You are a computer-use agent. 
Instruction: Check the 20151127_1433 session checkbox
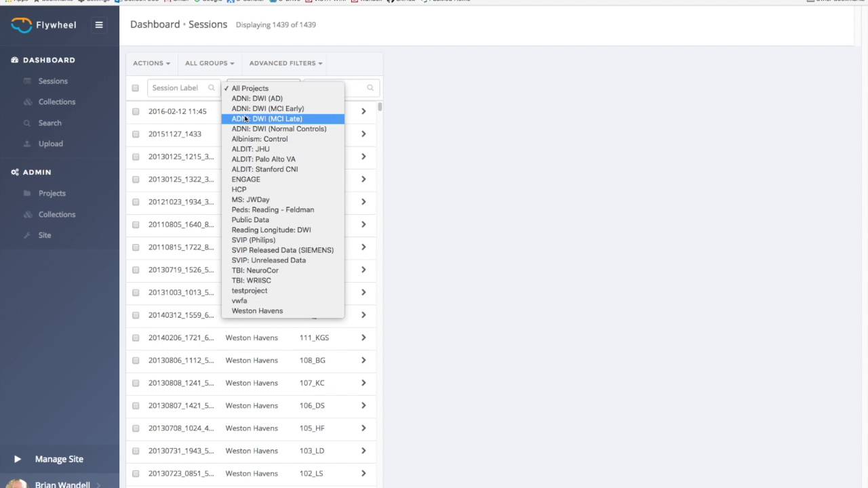(136, 134)
